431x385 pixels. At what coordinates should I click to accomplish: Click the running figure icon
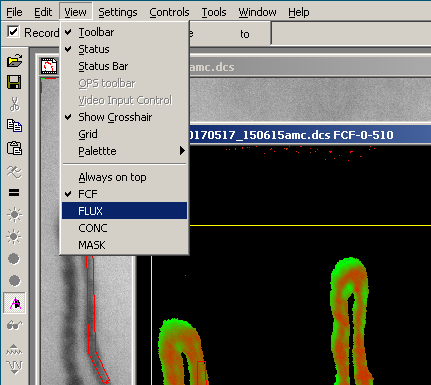(14, 172)
